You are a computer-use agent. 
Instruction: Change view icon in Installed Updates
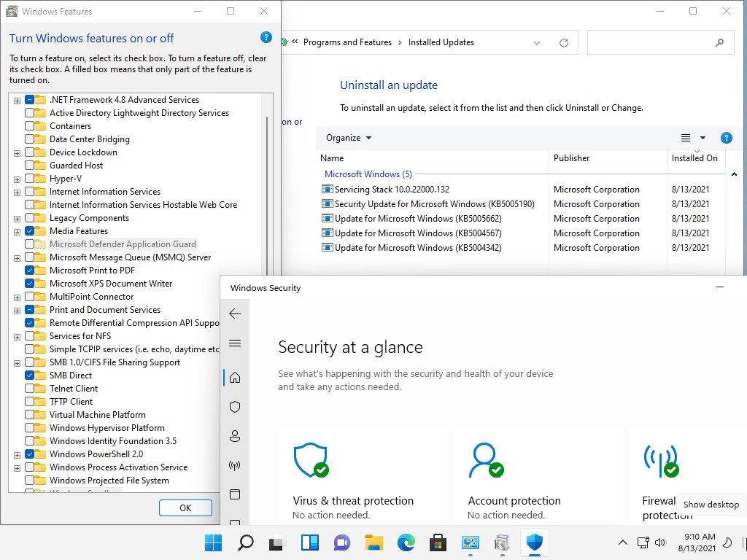686,138
